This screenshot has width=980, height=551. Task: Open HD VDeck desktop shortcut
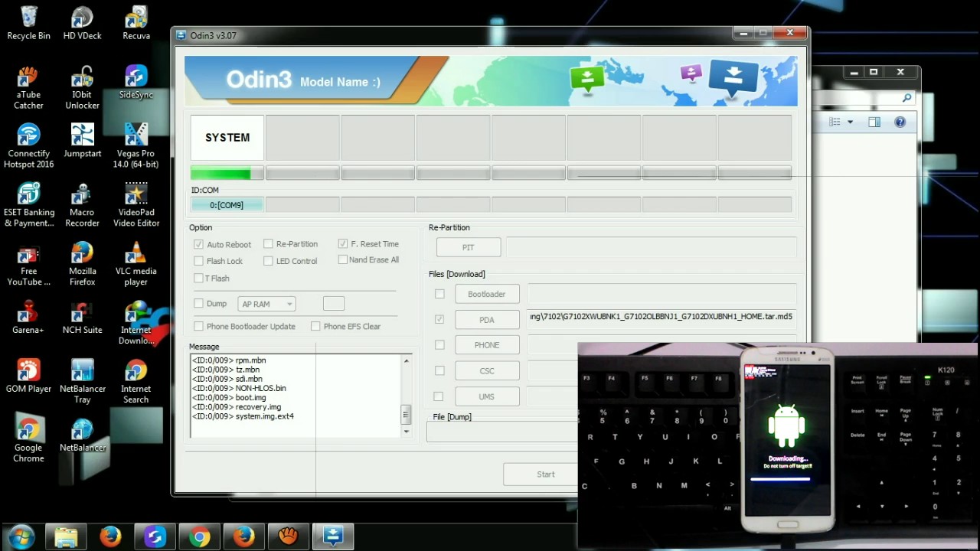coord(82,23)
